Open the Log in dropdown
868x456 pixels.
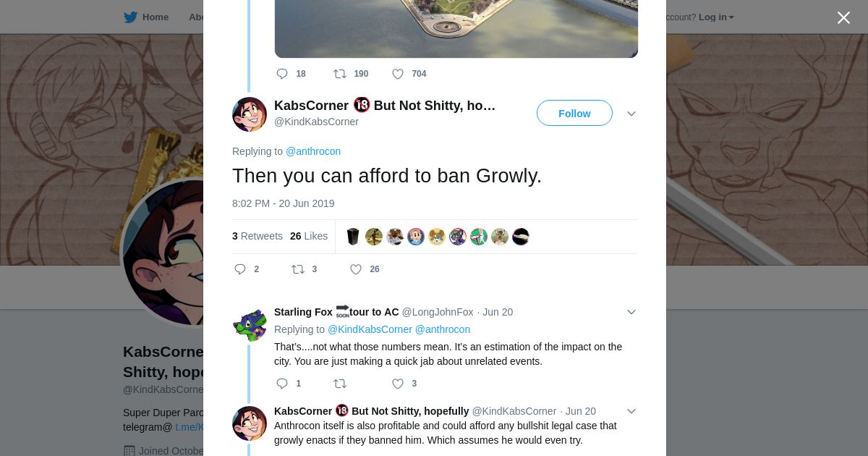click(x=716, y=17)
